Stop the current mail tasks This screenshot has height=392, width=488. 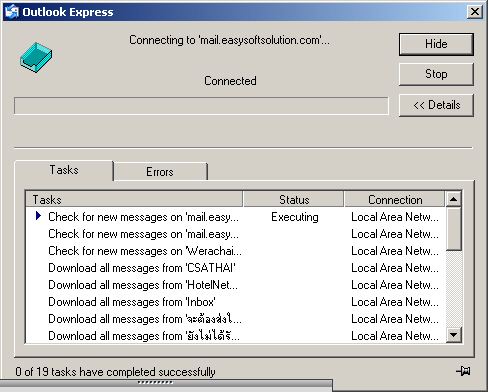tap(436, 74)
